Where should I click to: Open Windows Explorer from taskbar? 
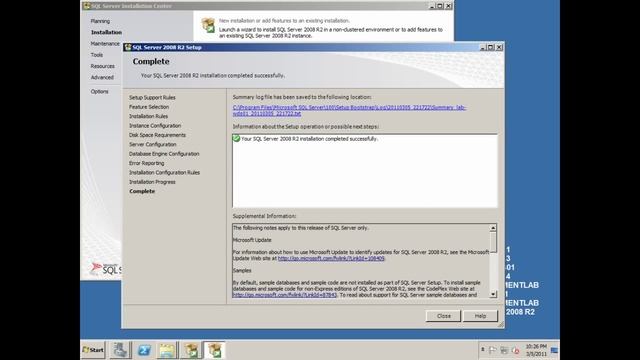[167, 350]
